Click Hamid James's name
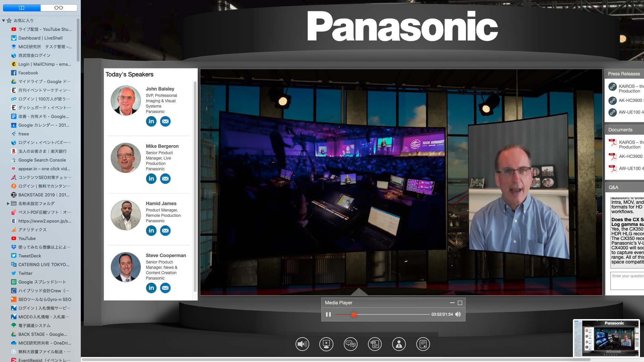Image resolution: width=644 pixels, height=362 pixels. coord(161,203)
